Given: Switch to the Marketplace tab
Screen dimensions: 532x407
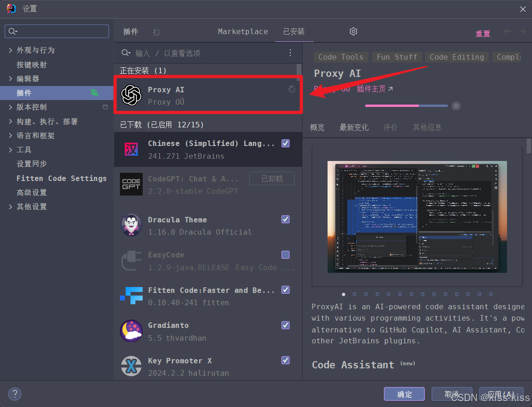Looking at the screenshot, I should click(x=243, y=31).
